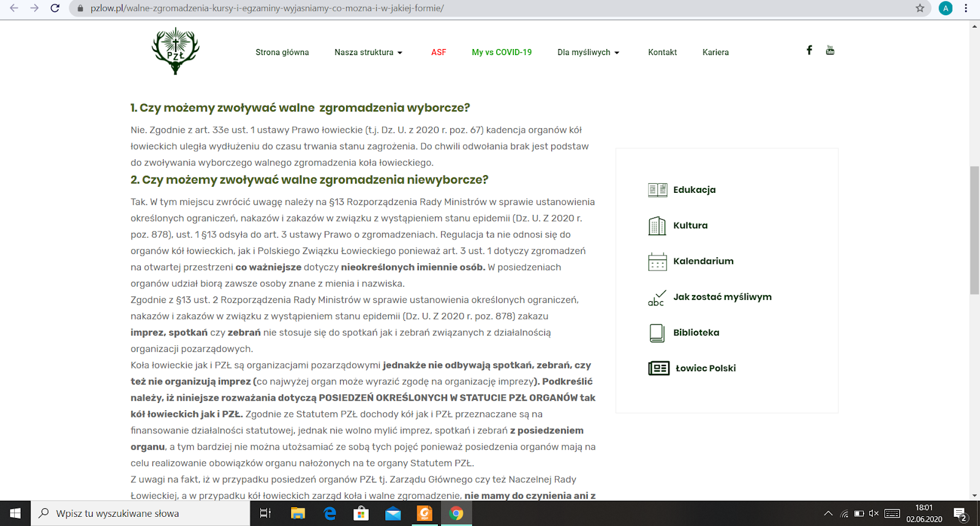The height and width of the screenshot is (526, 980).
Task: Open Strona główna in the navigation
Action: click(x=282, y=53)
